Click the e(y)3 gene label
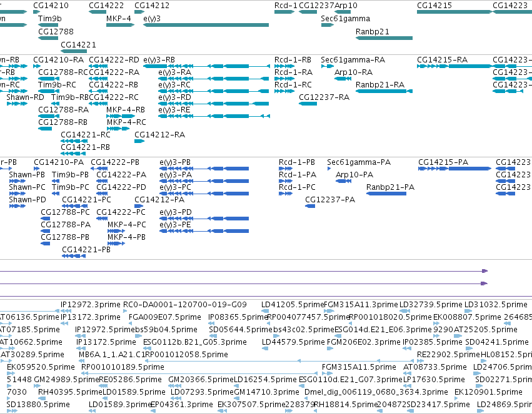Screen dimensions: 532x414 [152, 19]
